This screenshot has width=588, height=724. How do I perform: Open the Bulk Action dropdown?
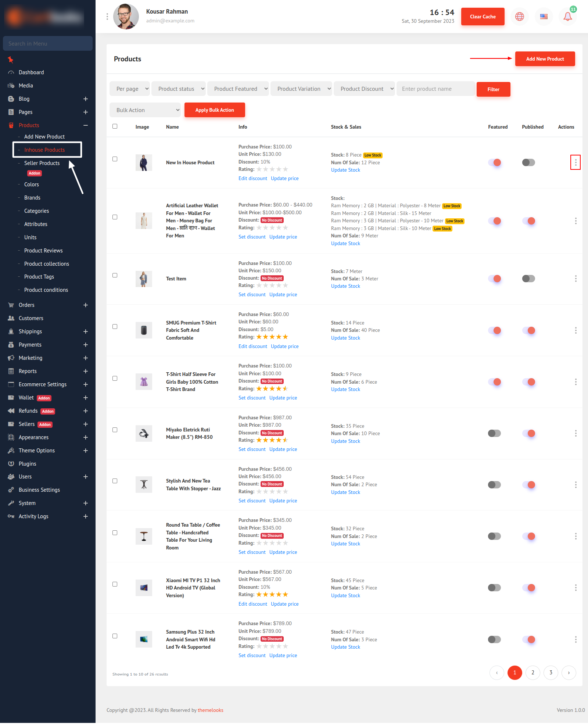[145, 110]
